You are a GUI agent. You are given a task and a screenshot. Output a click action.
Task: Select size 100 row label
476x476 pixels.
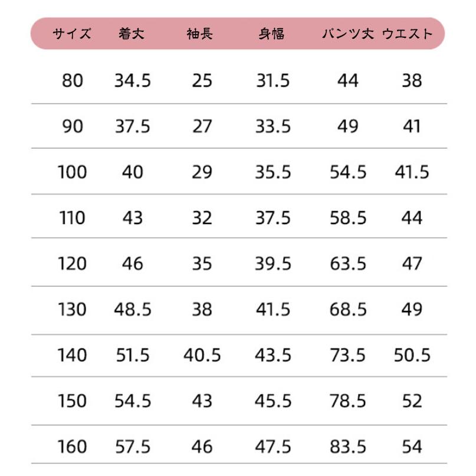[x=73, y=172]
